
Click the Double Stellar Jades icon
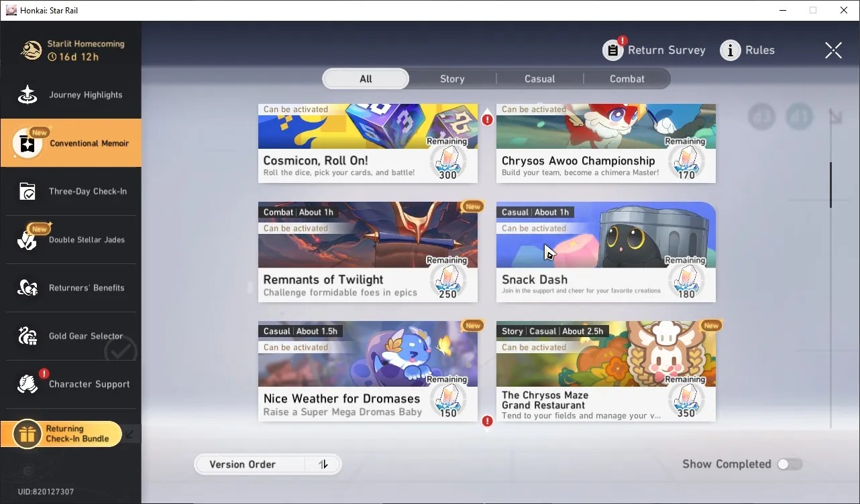point(28,240)
